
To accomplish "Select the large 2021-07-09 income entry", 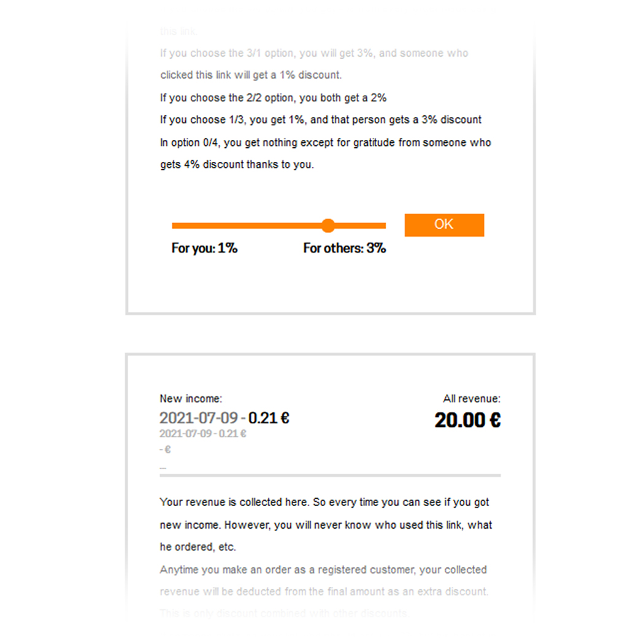I will 224,418.
